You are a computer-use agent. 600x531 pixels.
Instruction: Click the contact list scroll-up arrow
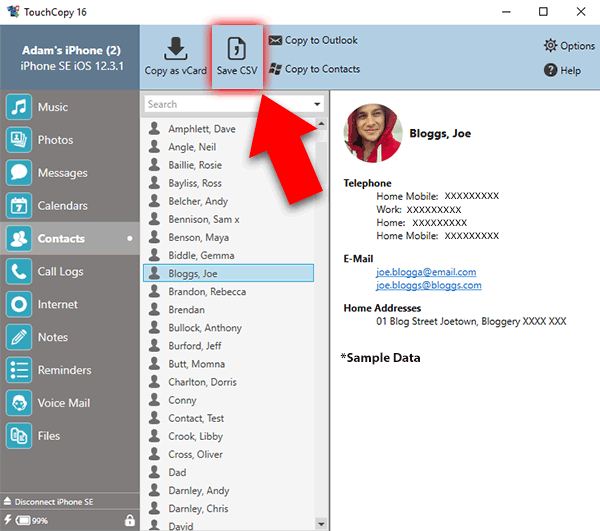(321, 124)
